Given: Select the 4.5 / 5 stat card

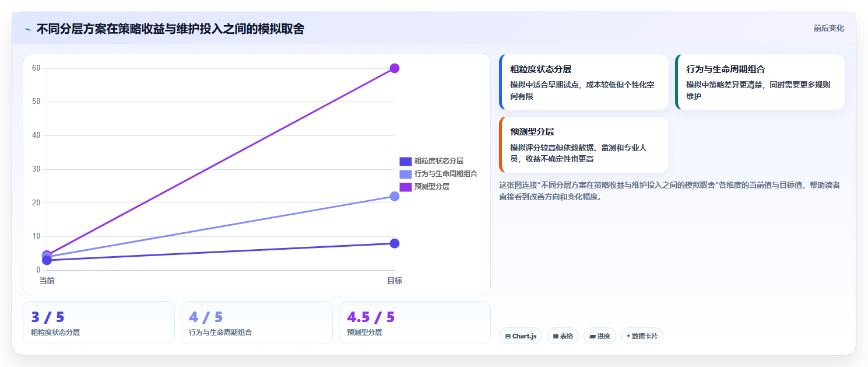Looking at the screenshot, I should click(x=414, y=323).
